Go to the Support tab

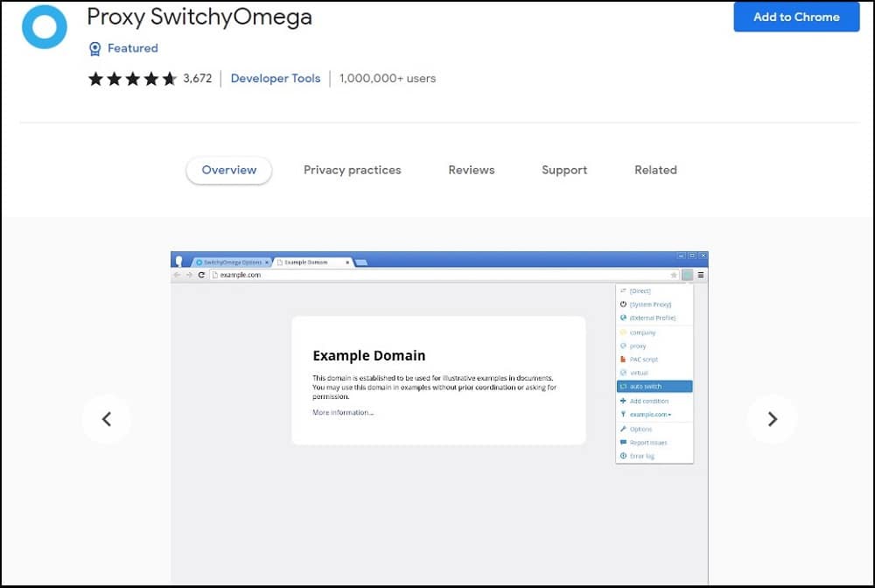pos(564,170)
